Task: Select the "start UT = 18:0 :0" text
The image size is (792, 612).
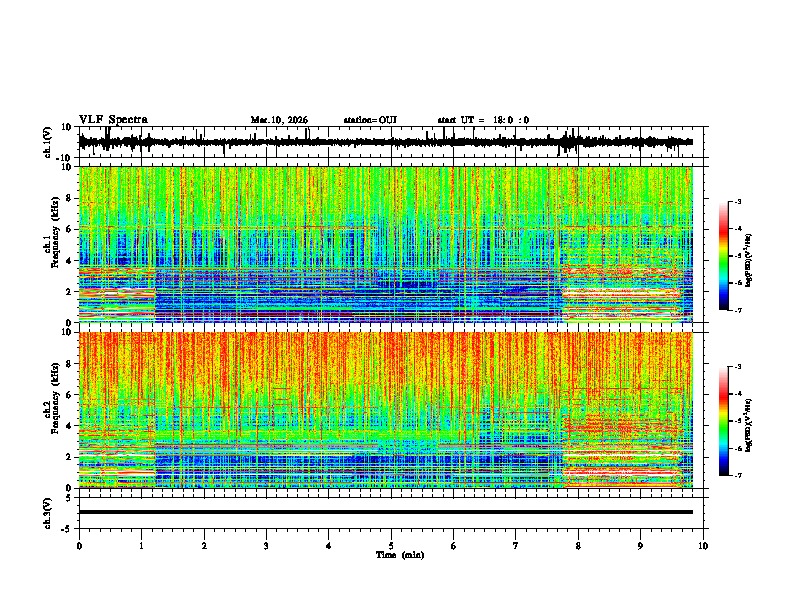Action: click(483, 120)
